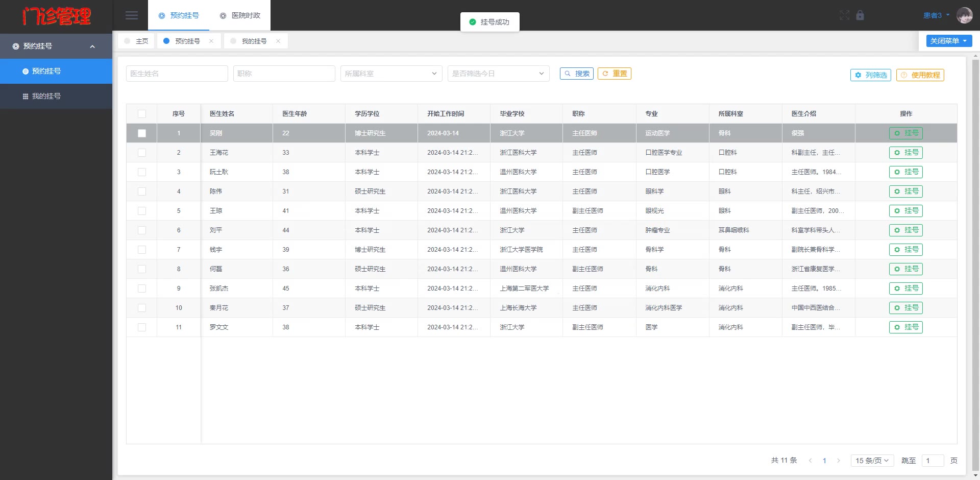Switch to the 医院时政 top tab
Screen dimensions: 980x480
point(240,15)
